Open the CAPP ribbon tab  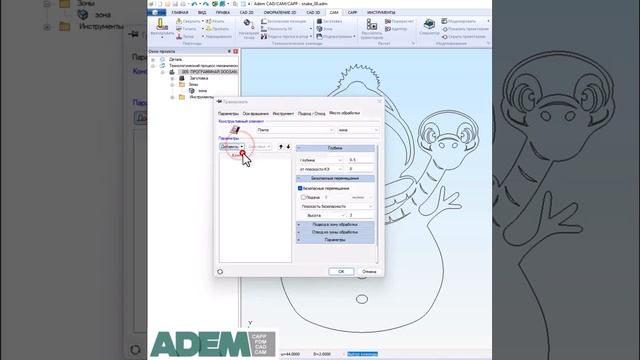coord(352,13)
